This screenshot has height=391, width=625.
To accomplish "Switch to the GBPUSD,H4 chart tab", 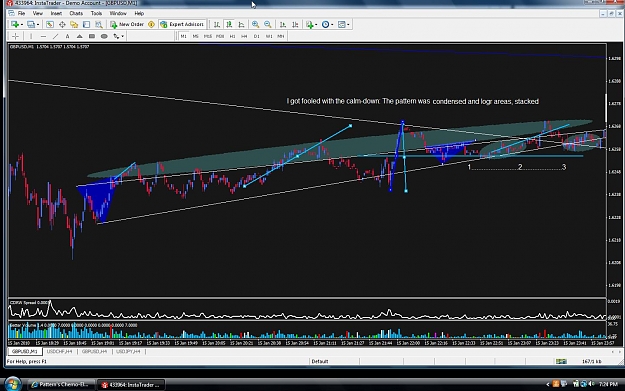I will 94,352.
